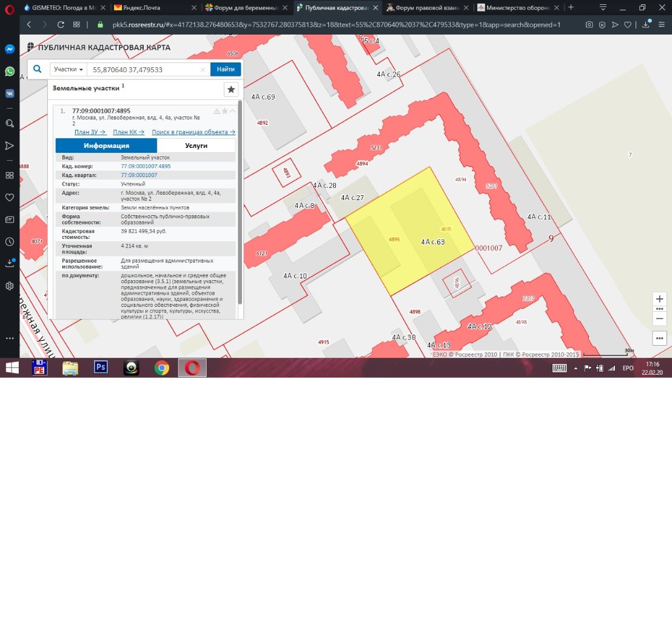The height and width of the screenshot is (621, 672).
Task: Switch to the Яндекс.Почта browser tab
Action: pos(155,7)
